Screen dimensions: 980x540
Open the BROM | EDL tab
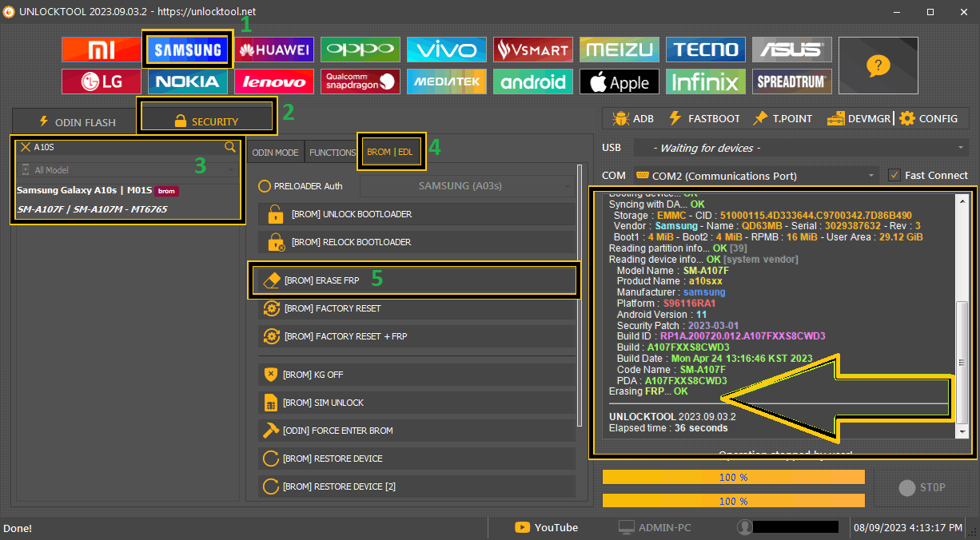tap(390, 152)
